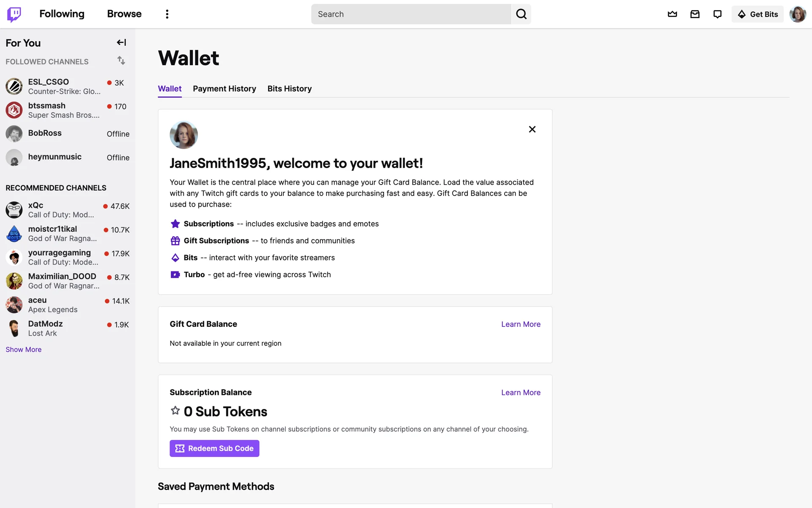The width and height of the screenshot is (812, 508).
Task: Switch to the Payment History tab
Action: (224, 88)
